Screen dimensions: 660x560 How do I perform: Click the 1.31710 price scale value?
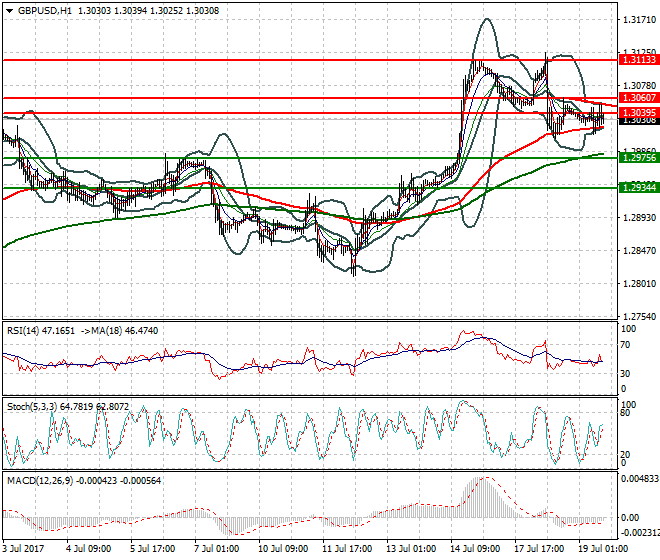[x=639, y=20]
